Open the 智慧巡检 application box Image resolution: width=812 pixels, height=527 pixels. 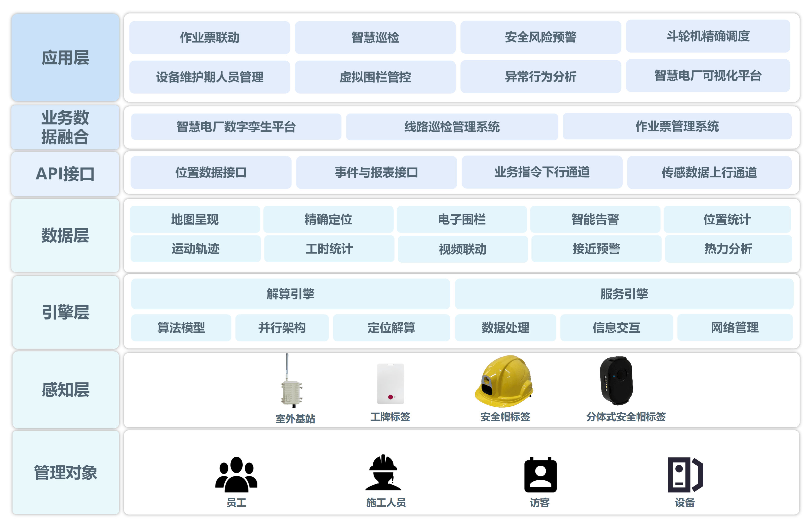click(x=375, y=38)
